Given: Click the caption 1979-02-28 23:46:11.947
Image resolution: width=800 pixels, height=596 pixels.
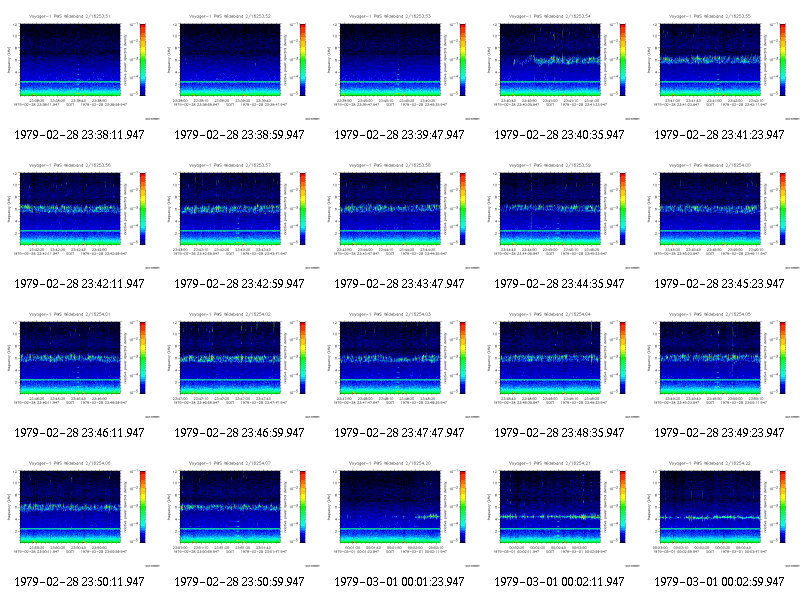Looking at the screenshot, I should [x=79, y=433].
